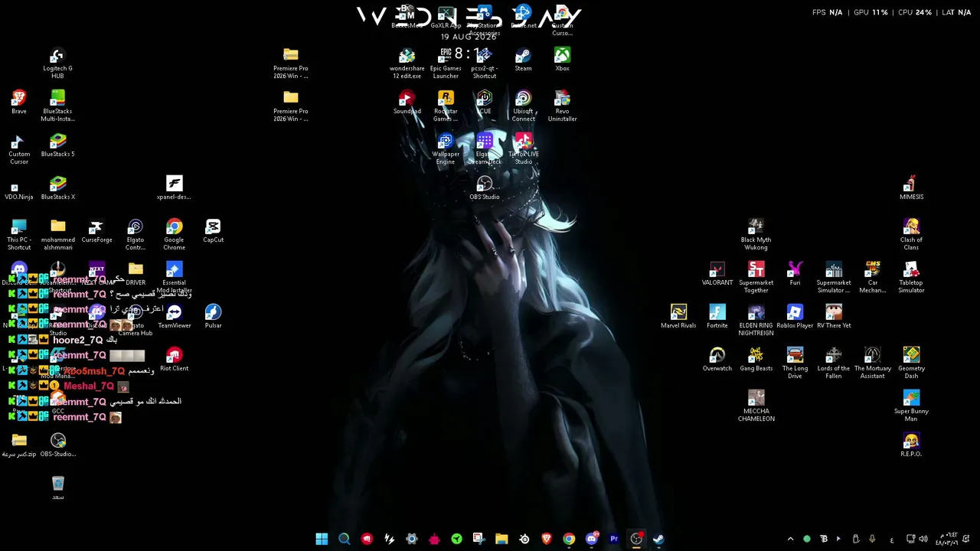Image resolution: width=980 pixels, height=551 pixels.
Task: Click the microphone icon in system tray
Action: pyautogui.click(x=872, y=539)
